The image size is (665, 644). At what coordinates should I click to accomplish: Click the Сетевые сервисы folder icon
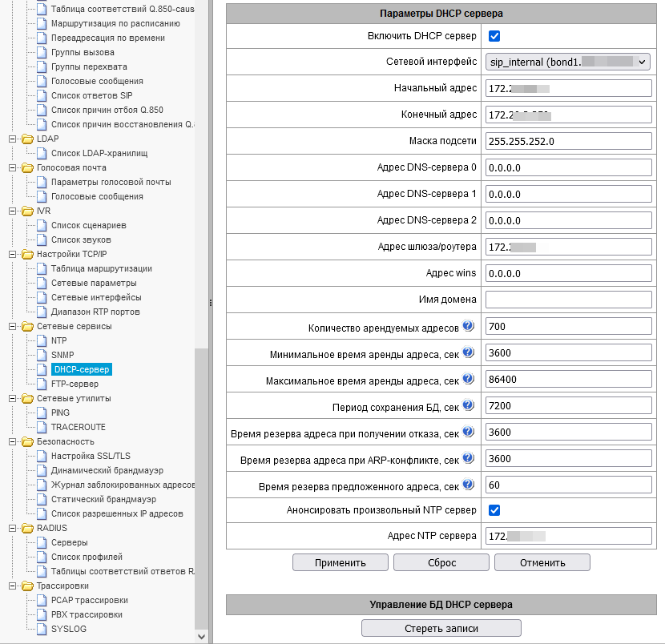[x=27, y=326]
